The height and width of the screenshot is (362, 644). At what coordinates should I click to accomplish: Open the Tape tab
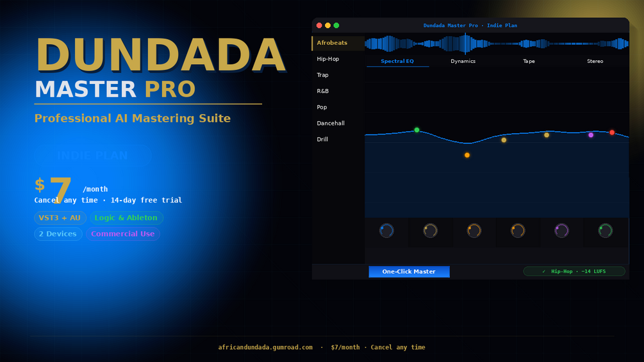pyautogui.click(x=529, y=61)
